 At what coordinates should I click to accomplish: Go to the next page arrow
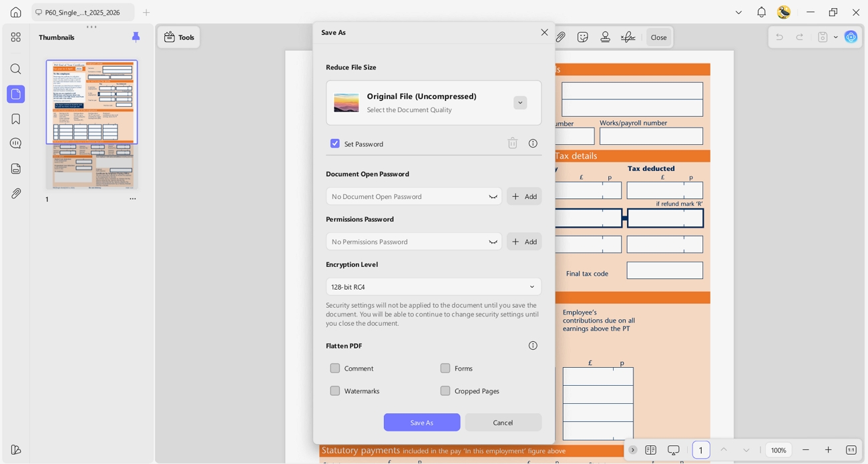click(x=746, y=450)
